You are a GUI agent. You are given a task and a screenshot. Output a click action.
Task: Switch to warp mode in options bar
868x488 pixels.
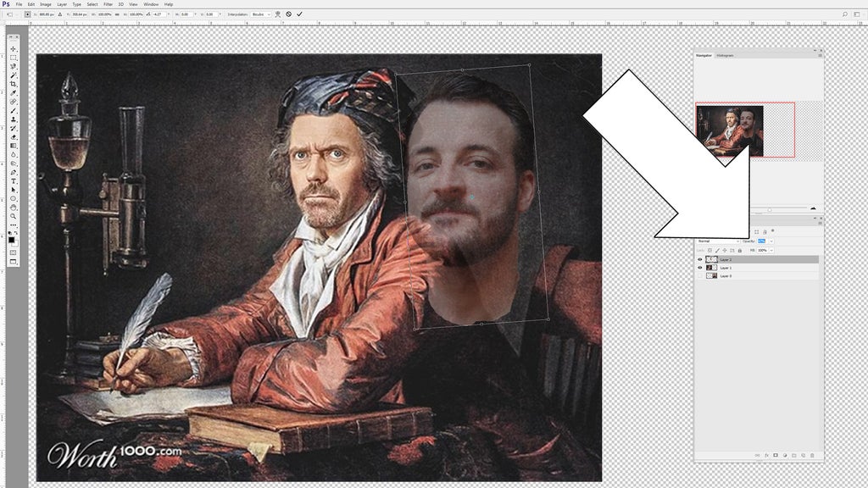pos(278,14)
